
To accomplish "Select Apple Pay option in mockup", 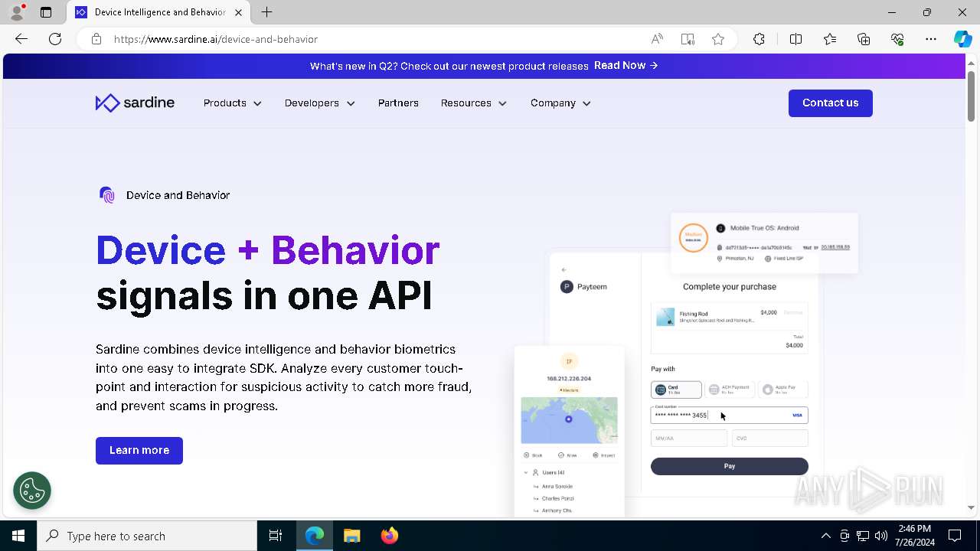I will tap(782, 390).
